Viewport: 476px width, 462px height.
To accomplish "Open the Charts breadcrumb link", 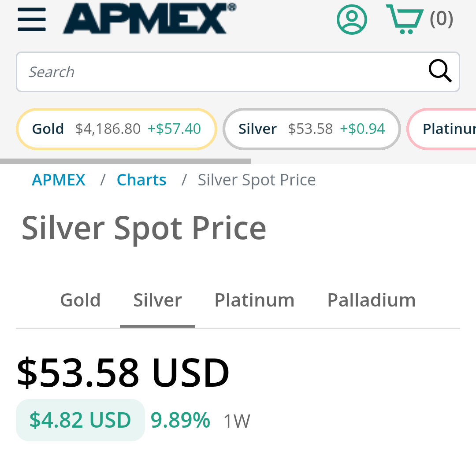I will tap(141, 180).
